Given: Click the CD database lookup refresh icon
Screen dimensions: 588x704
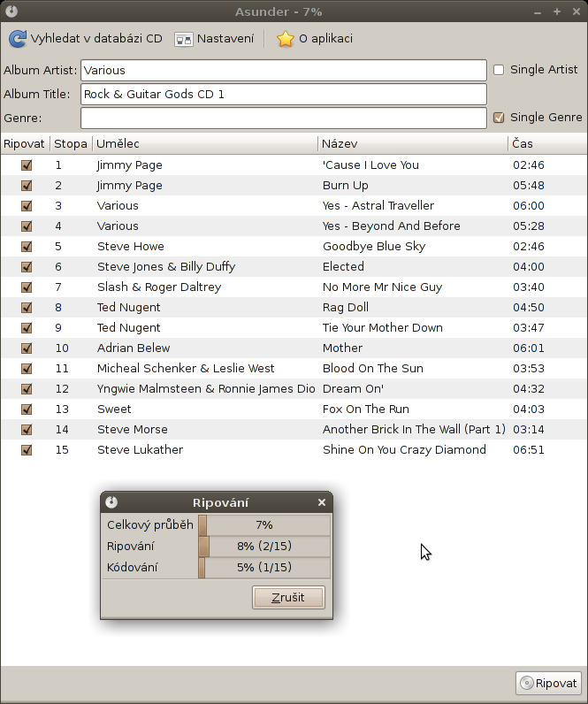Looking at the screenshot, I should tap(18, 39).
